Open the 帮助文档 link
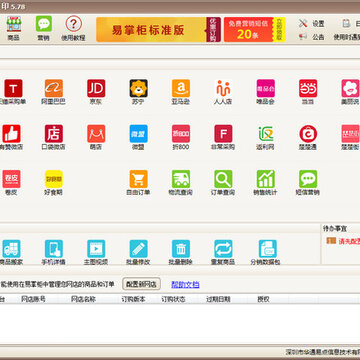The image size is (360, 360). [x=185, y=284]
